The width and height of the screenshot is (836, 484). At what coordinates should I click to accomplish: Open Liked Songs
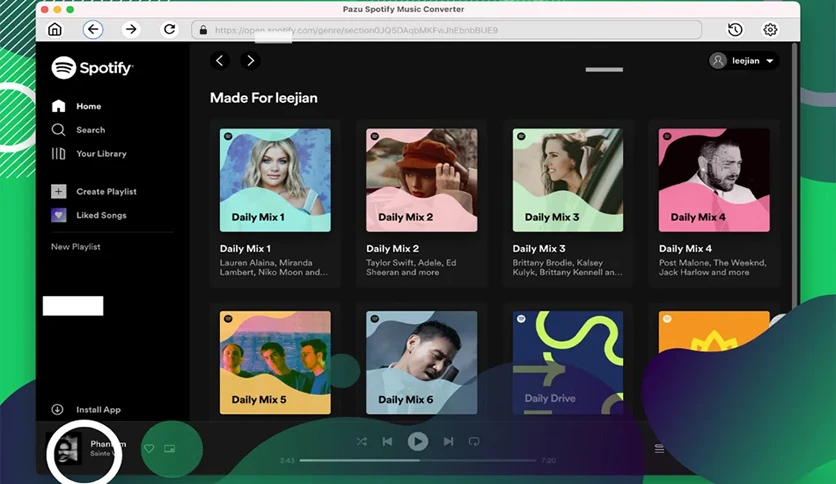point(89,215)
